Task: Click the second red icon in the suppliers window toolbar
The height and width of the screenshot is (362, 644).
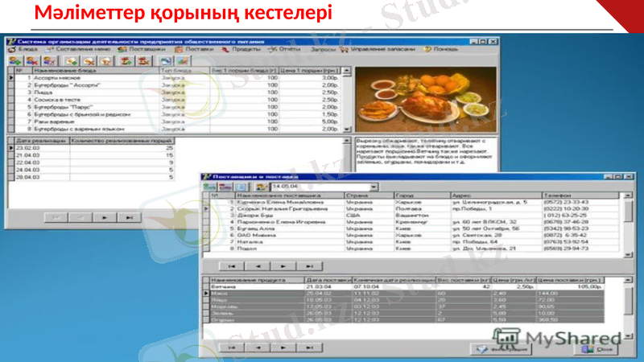Action: (225, 187)
